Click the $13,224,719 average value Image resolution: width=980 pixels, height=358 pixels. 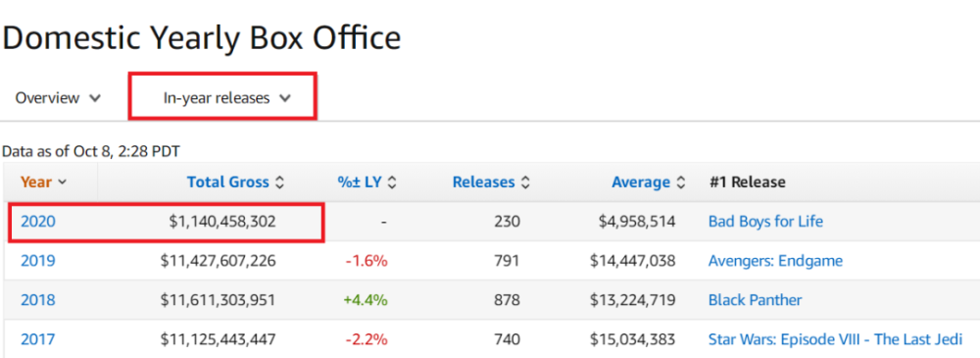coord(632,300)
